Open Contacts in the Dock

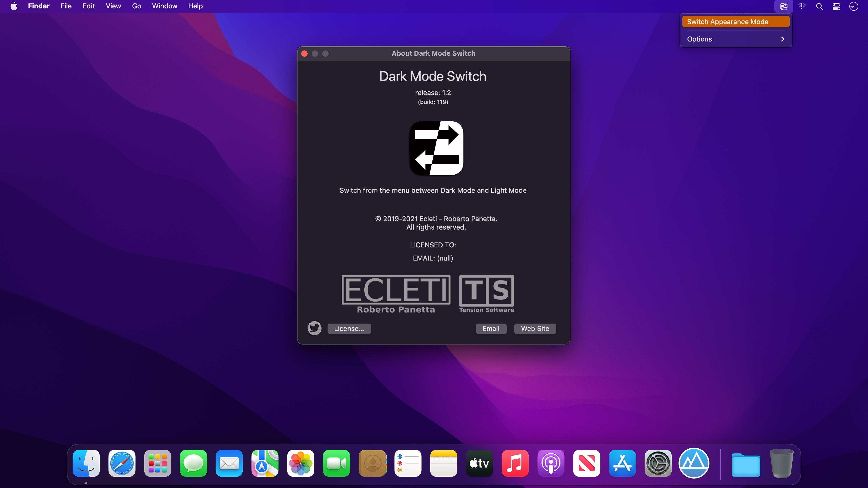(x=372, y=463)
